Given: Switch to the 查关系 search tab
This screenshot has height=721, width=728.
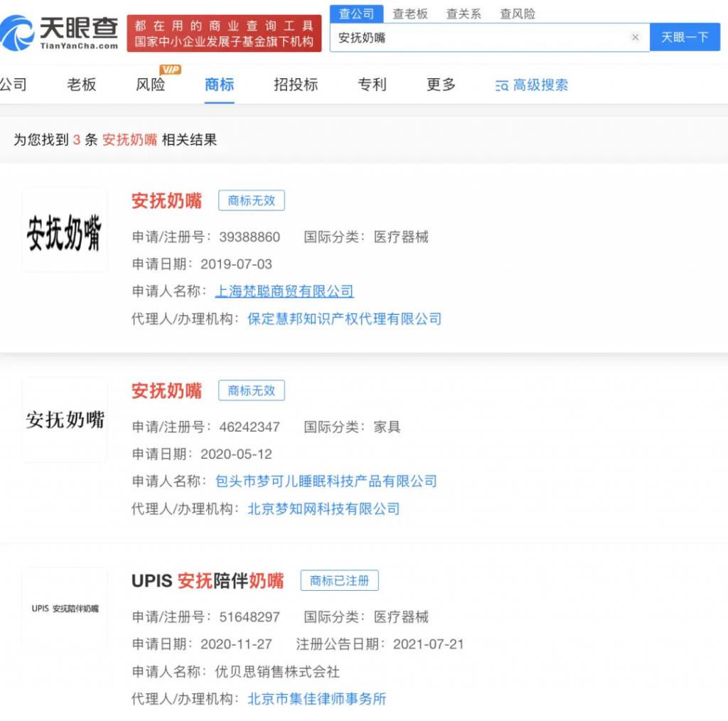Looking at the screenshot, I should [464, 14].
